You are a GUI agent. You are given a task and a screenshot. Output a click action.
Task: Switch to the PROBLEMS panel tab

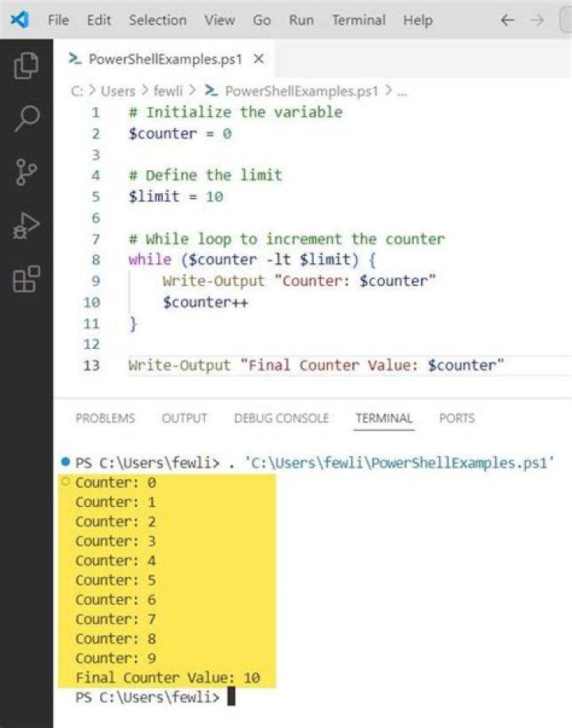[x=105, y=418]
